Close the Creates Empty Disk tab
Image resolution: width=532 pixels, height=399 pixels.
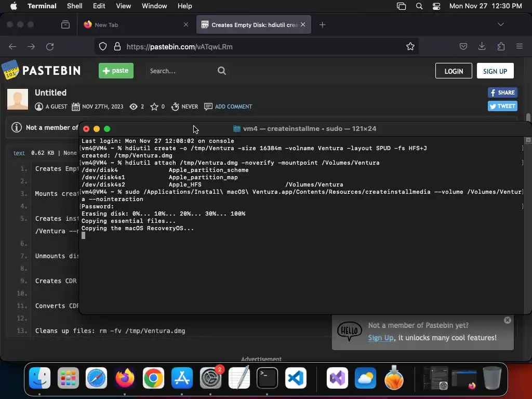click(303, 24)
